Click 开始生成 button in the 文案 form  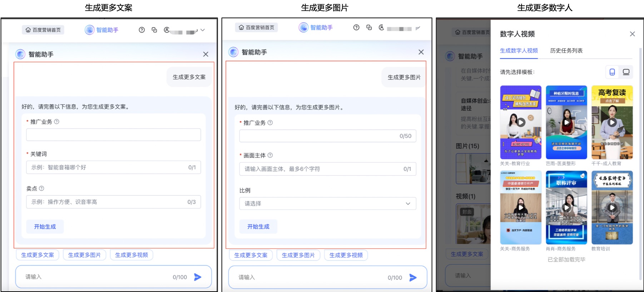[x=45, y=227]
